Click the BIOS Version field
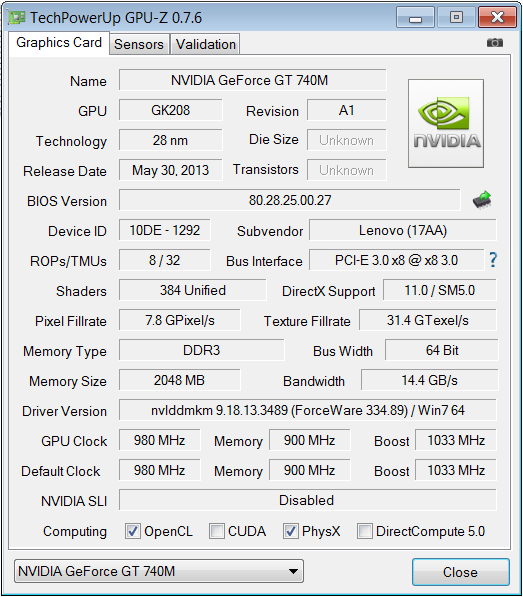 click(290, 200)
